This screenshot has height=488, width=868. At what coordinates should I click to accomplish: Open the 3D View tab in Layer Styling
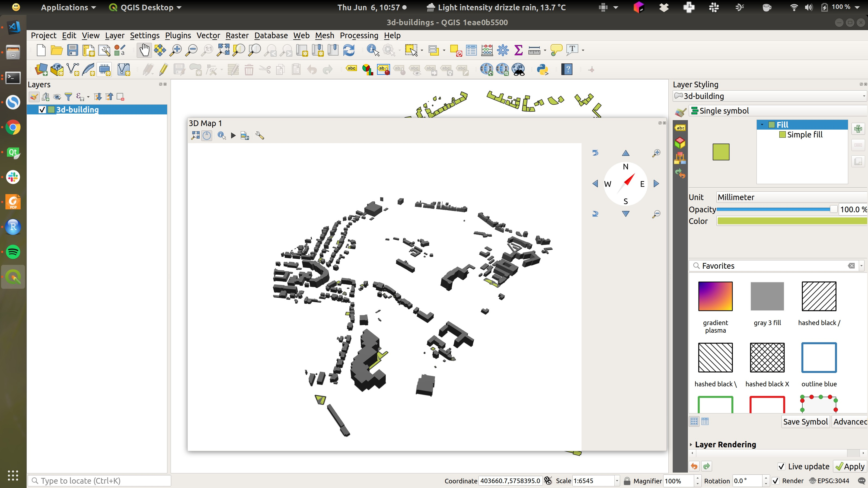point(680,143)
